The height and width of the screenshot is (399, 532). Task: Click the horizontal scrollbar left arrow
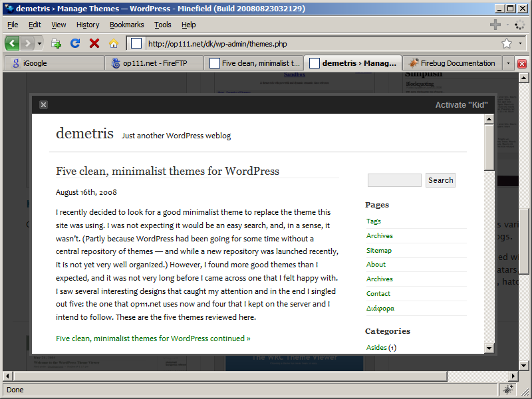(x=8, y=376)
